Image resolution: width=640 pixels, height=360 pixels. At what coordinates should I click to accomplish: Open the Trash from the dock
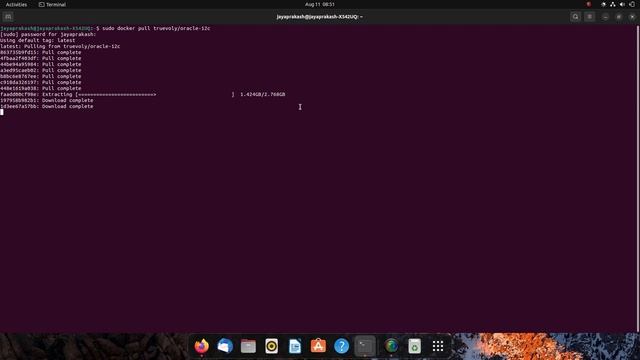pos(414,346)
